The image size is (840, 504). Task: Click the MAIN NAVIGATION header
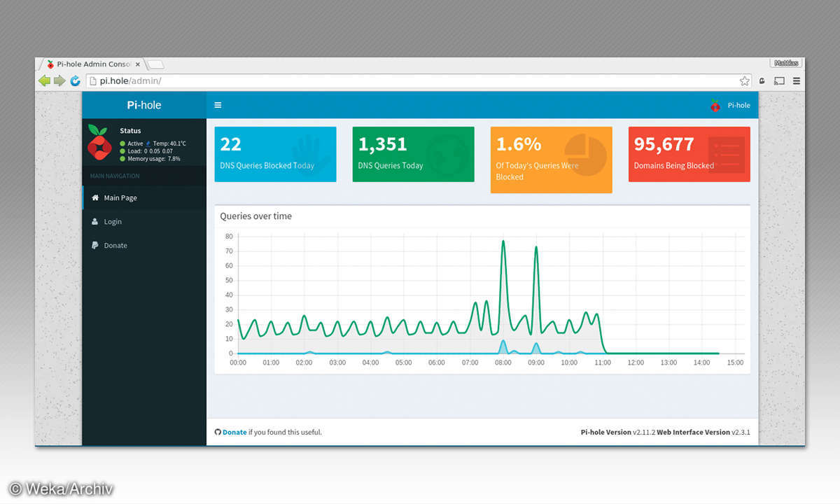point(115,176)
